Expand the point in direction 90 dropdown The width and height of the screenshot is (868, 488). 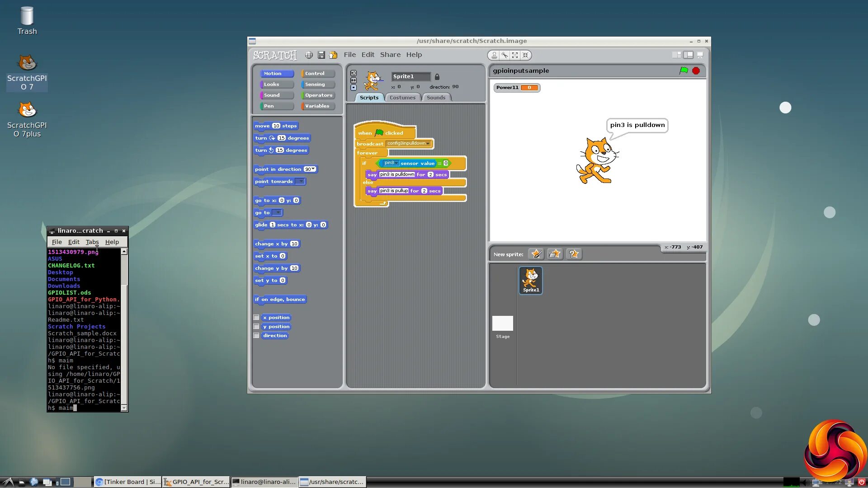(x=313, y=169)
